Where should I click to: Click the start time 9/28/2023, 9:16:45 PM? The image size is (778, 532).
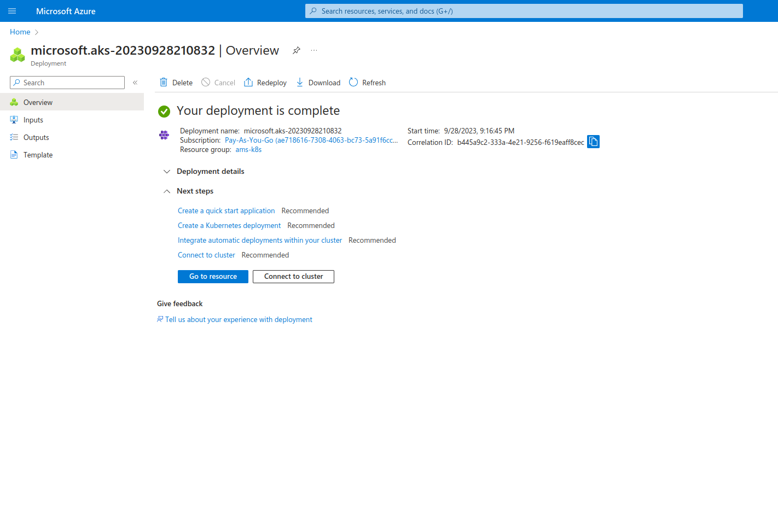coord(479,131)
